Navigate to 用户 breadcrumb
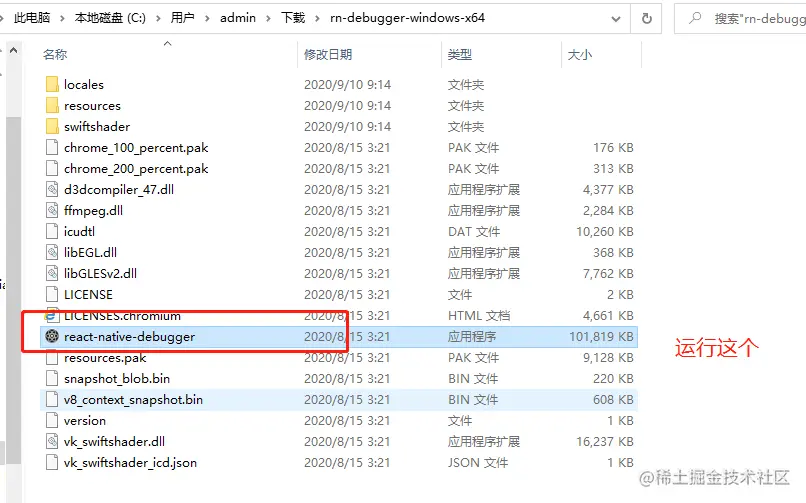 [x=182, y=18]
